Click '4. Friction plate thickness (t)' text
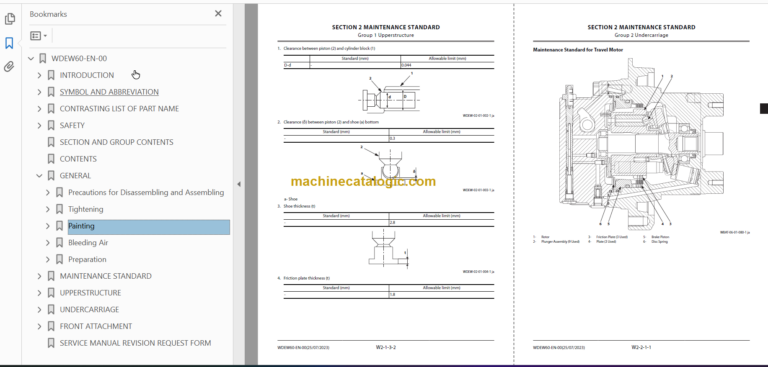768x367 pixels. click(x=304, y=278)
